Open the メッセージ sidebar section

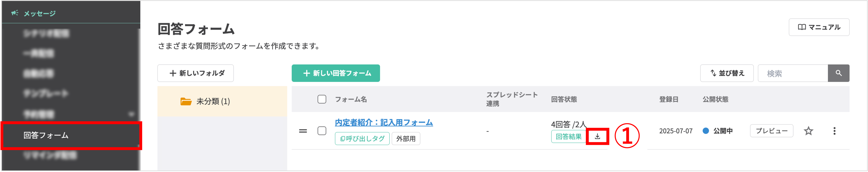point(39,13)
